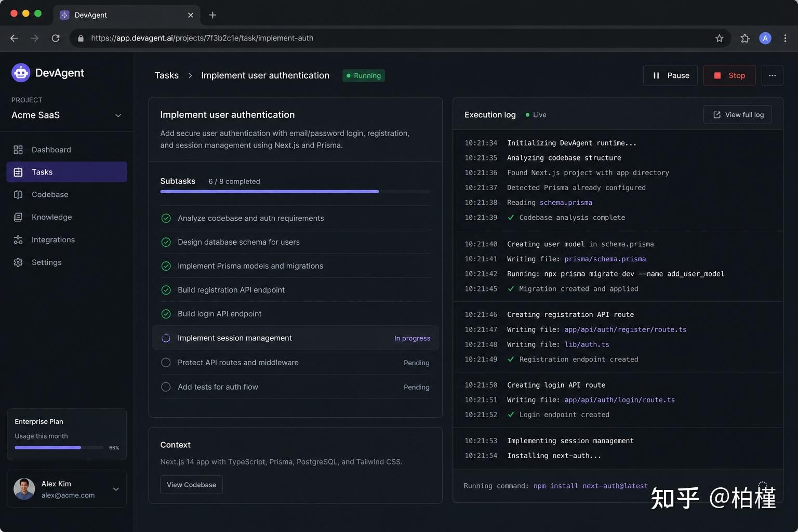
Task: Switch to the DevAgent browser tab
Action: [x=126, y=15]
